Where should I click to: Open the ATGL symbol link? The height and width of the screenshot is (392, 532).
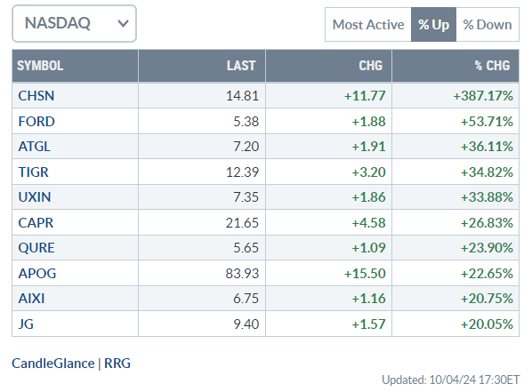35,147
